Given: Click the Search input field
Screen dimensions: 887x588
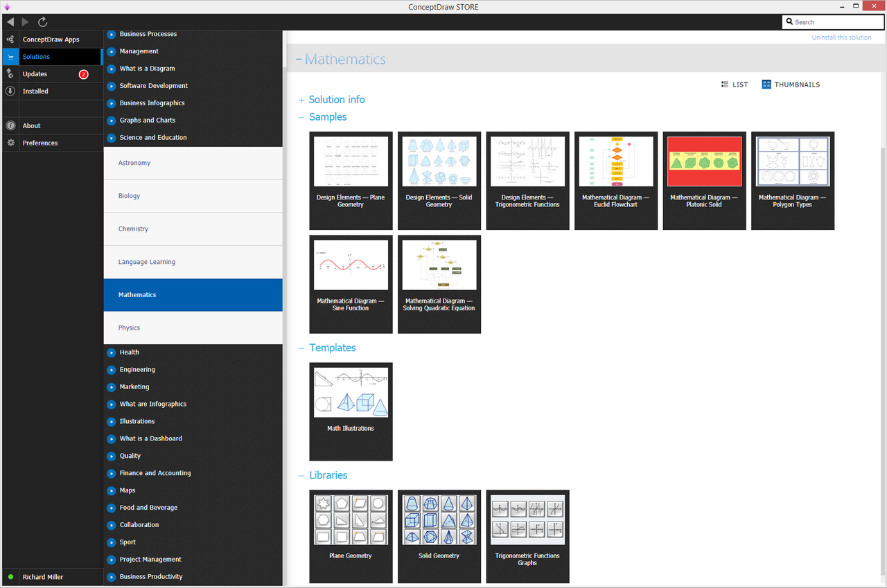Looking at the screenshot, I should point(833,22).
